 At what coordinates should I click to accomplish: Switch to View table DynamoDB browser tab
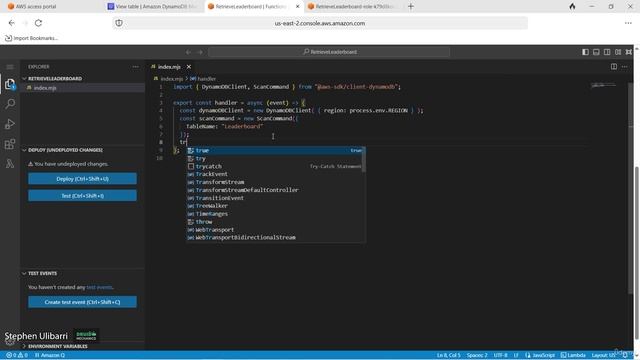tap(153, 7)
